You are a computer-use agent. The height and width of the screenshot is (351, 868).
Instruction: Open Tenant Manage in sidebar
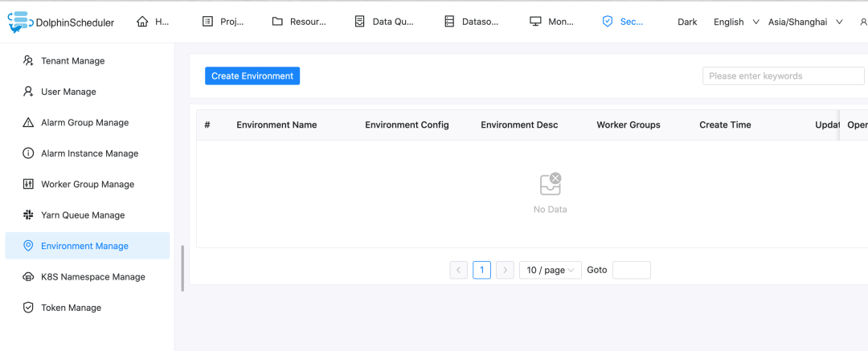[x=88, y=60]
